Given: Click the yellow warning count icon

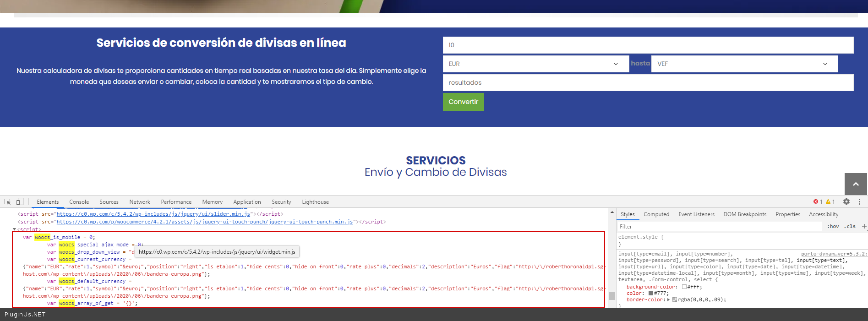Looking at the screenshot, I should 828,201.
